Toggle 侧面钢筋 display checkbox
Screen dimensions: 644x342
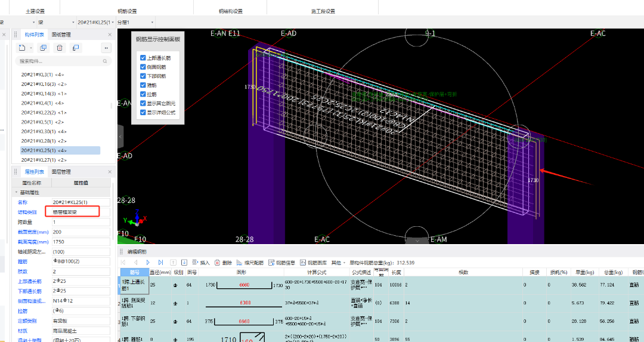tap(143, 67)
